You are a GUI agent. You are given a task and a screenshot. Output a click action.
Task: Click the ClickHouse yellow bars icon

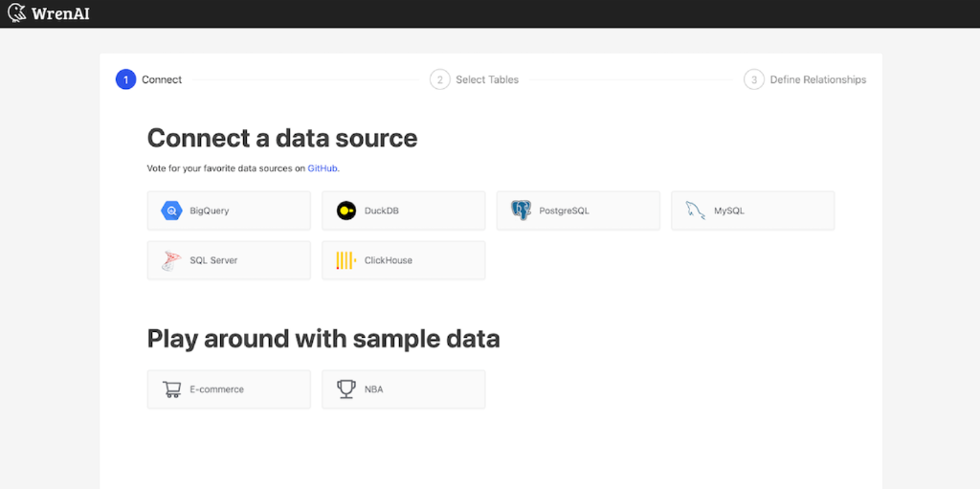[x=345, y=260]
